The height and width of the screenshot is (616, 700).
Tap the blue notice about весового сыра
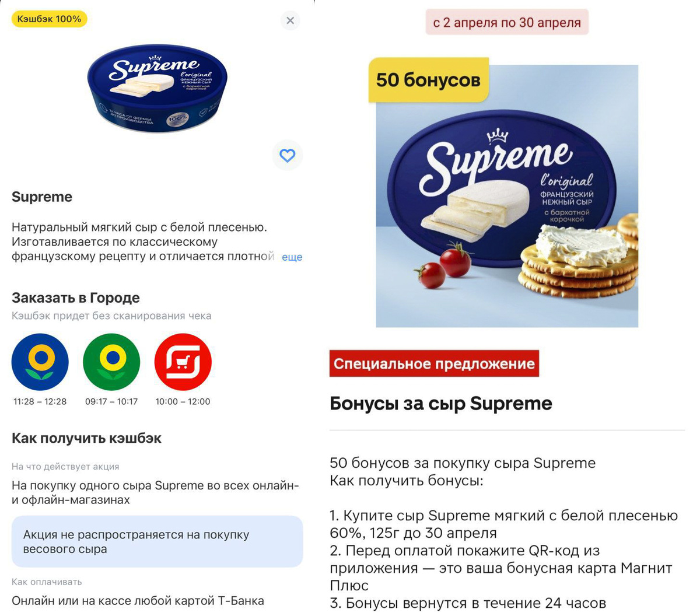[157, 541]
